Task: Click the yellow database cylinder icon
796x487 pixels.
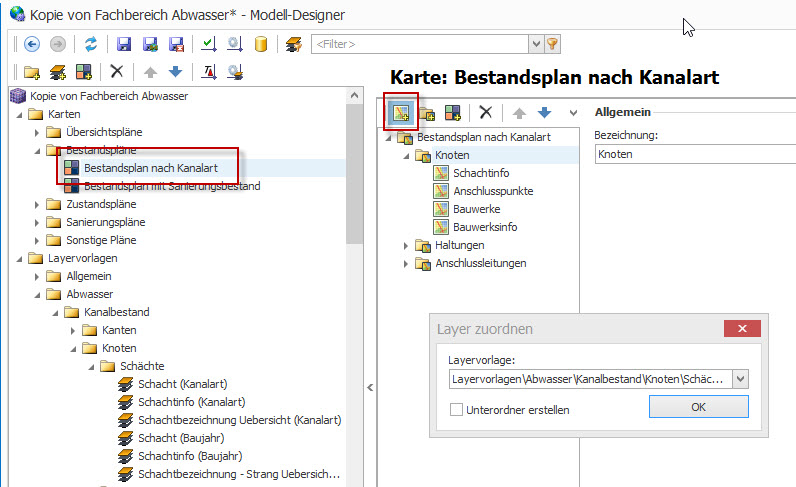Action: coord(261,44)
